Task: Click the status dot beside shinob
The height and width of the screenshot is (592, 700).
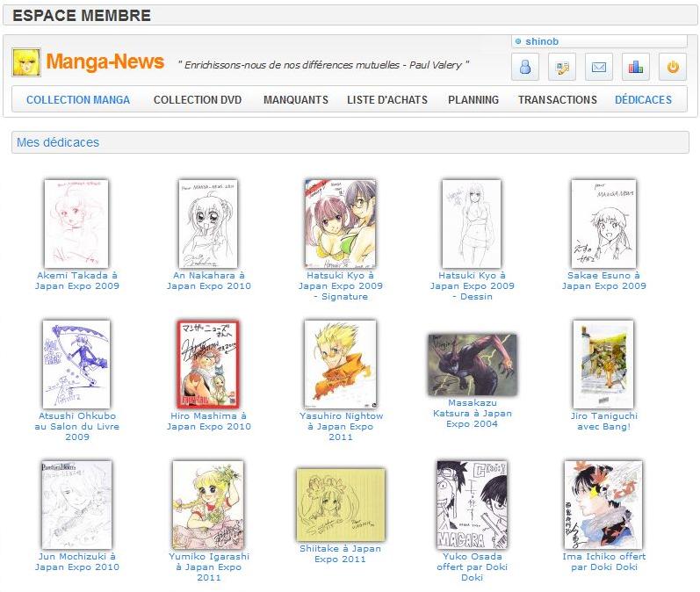Action: (x=518, y=41)
